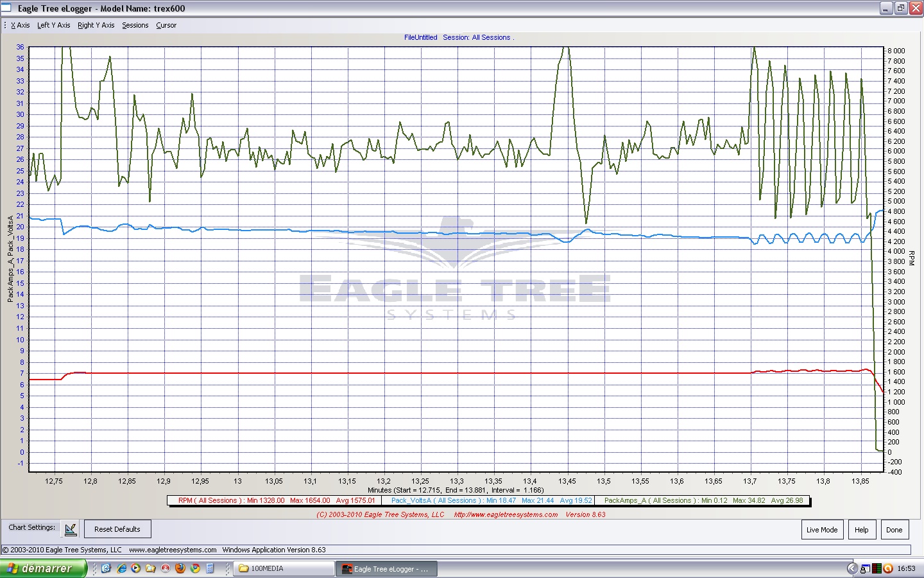Switch to Live Mode

[x=822, y=530]
